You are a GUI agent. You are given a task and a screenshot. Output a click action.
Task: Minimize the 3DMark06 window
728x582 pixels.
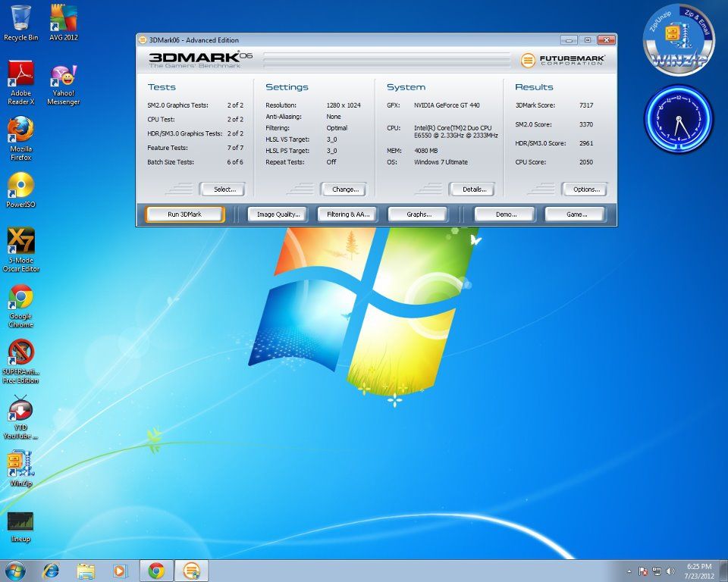(569, 40)
